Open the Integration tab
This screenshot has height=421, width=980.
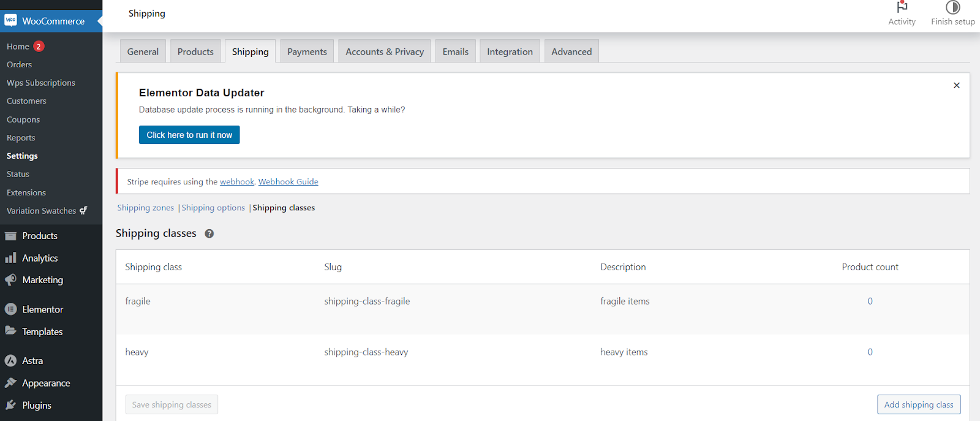point(510,51)
